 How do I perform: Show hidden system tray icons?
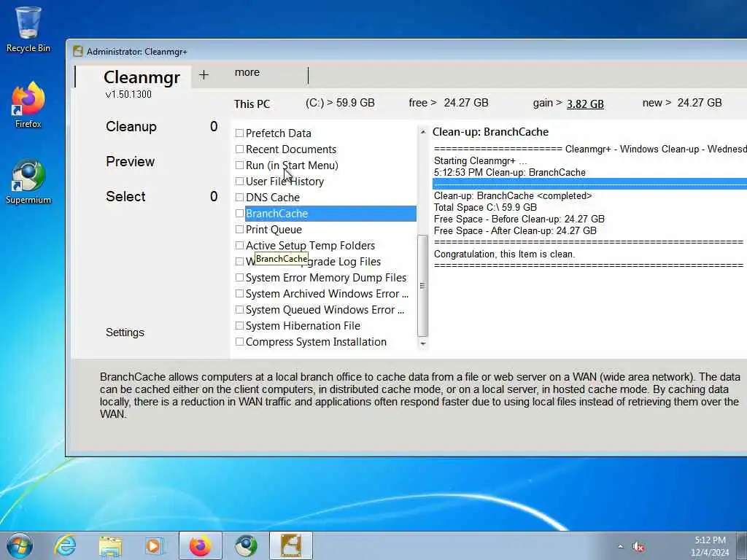pos(620,547)
